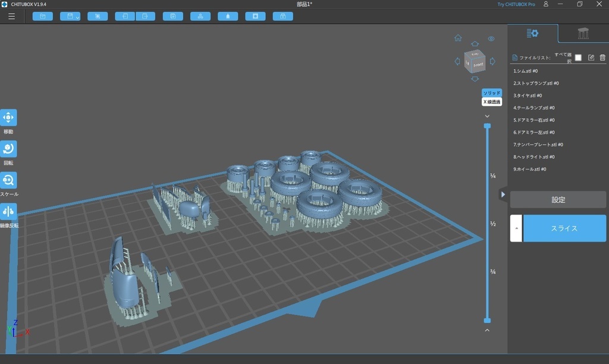The height and width of the screenshot is (364, 609).
Task: Click the down chevron above layer slider
Action: pyautogui.click(x=487, y=116)
